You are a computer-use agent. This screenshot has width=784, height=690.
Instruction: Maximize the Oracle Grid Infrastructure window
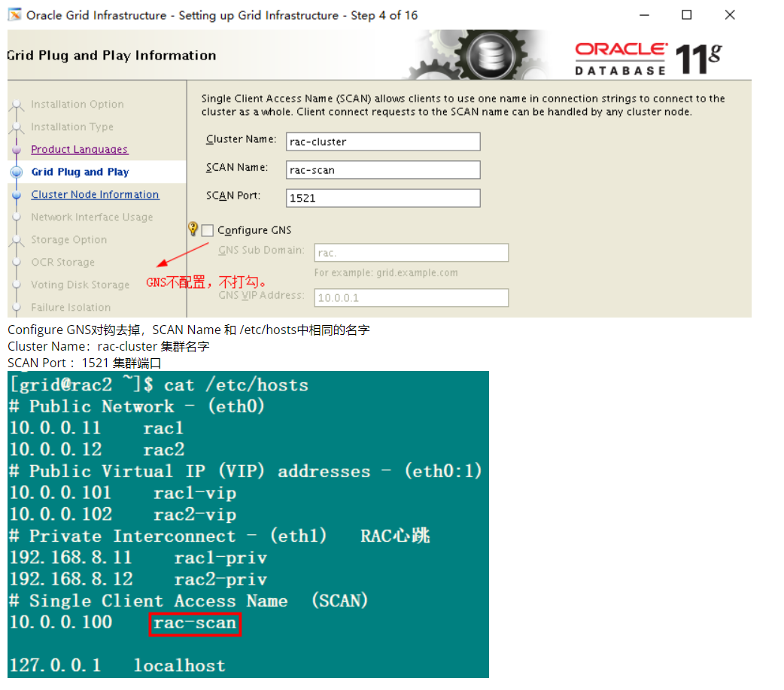coord(687,15)
